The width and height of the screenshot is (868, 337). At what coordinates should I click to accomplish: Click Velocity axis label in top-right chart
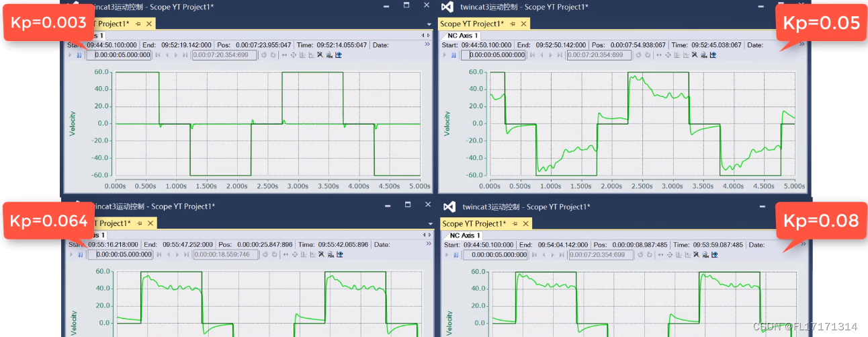[447, 124]
